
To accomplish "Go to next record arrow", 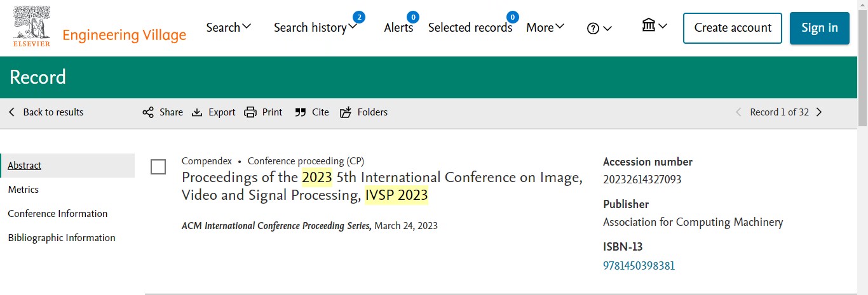I will [x=819, y=112].
